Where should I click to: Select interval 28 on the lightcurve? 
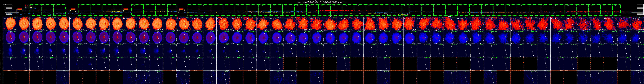point(384,10)
